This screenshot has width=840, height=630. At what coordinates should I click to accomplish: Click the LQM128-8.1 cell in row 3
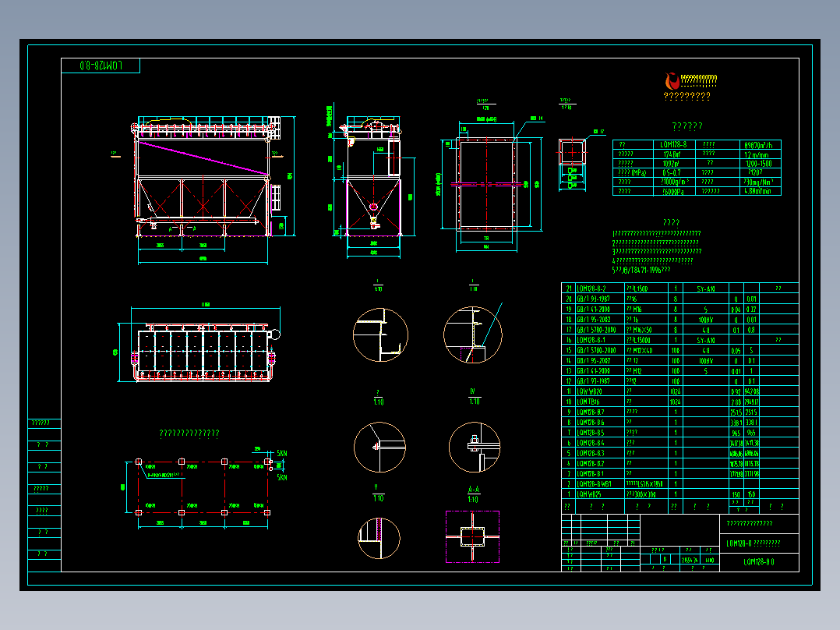(600, 473)
